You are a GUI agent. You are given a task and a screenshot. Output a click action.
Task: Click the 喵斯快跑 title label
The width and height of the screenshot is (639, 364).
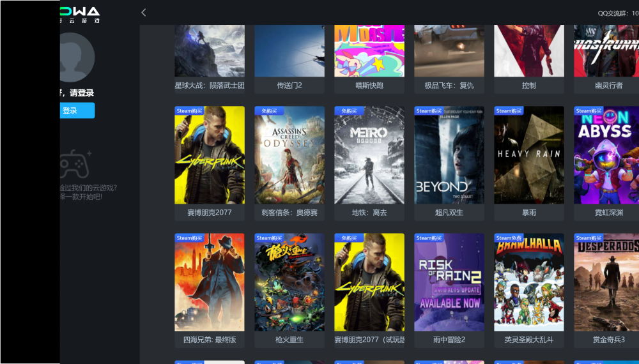coord(369,86)
